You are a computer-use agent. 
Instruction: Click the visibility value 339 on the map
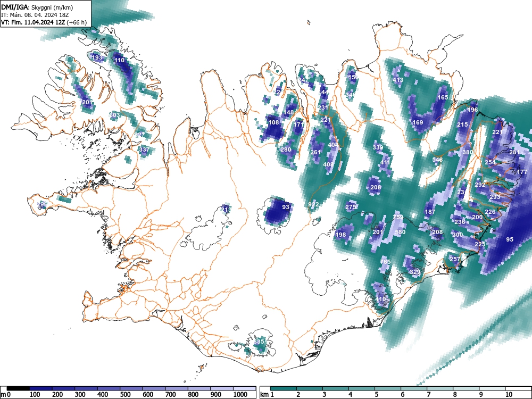[x=378, y=147]
